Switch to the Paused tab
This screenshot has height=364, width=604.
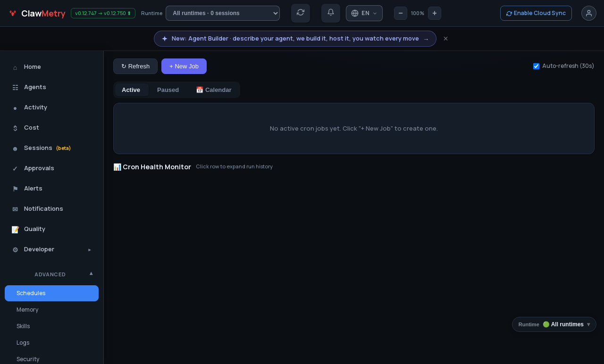pos(168,90)
